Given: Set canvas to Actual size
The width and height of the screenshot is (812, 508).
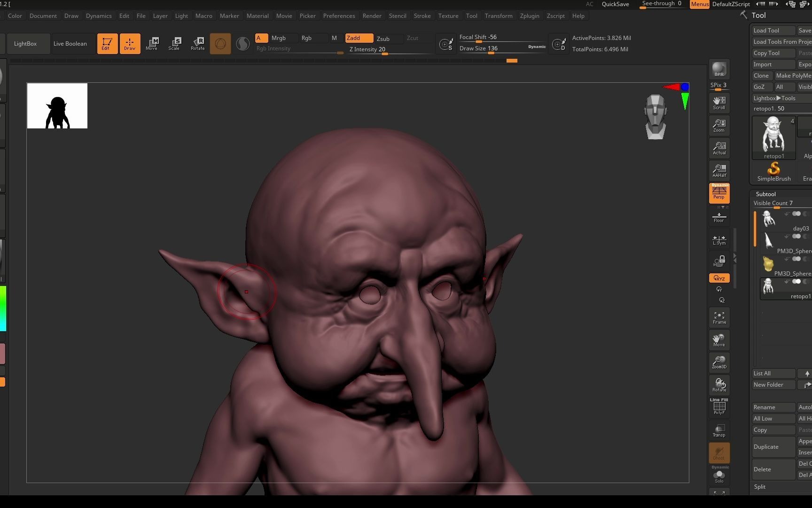Looking at the screenshot, I should [719, 148].
